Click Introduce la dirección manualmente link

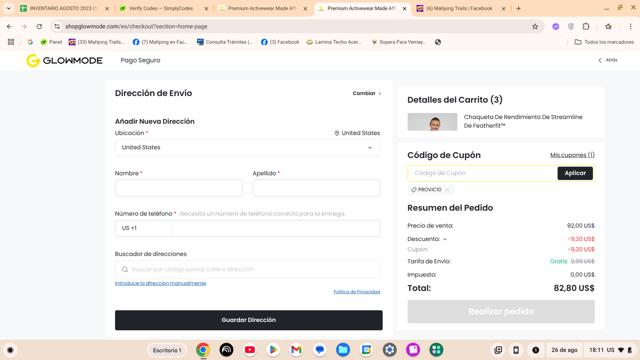click(x=160, y=283)
